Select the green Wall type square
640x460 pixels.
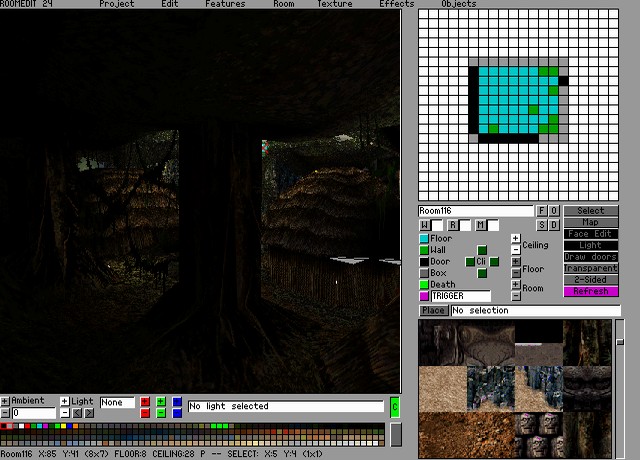[424, 250]
